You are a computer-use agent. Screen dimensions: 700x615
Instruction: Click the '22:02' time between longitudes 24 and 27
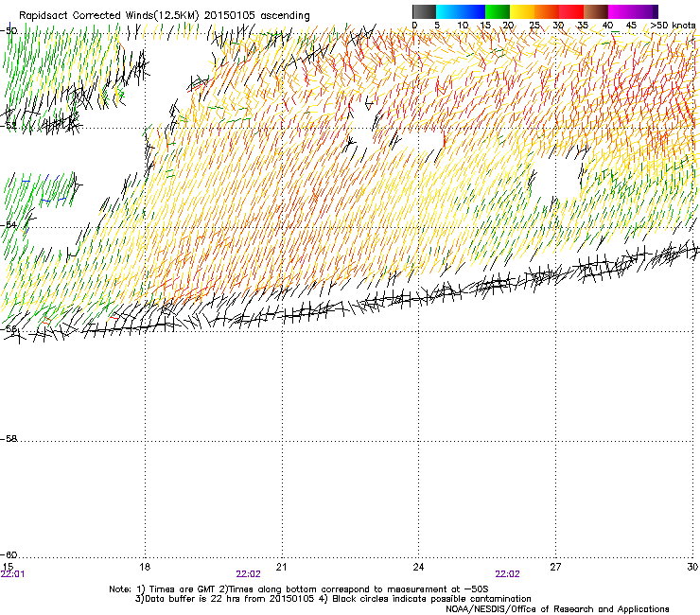pos(507,574)
